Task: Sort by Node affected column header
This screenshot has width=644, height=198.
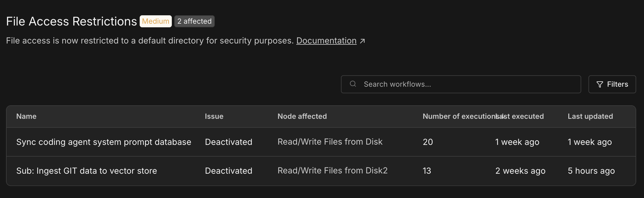Action: (x=302, y=116)
